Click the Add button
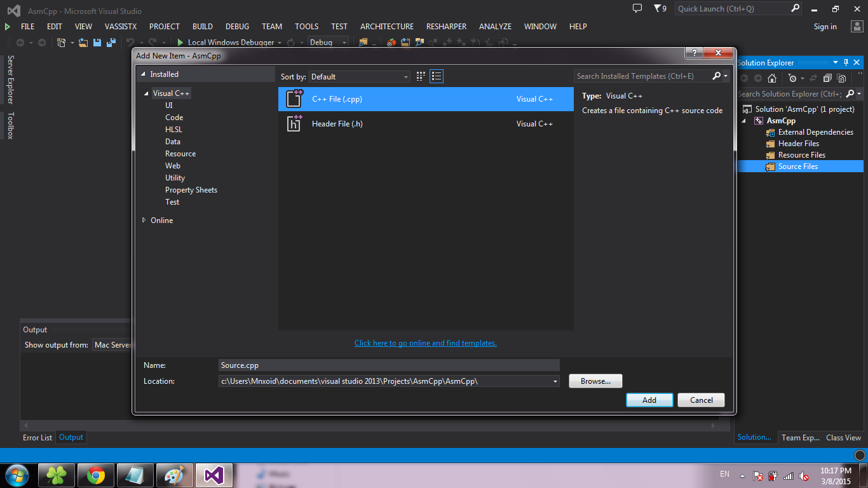Viewport: 868px width, 488px height. click(649, 400)
